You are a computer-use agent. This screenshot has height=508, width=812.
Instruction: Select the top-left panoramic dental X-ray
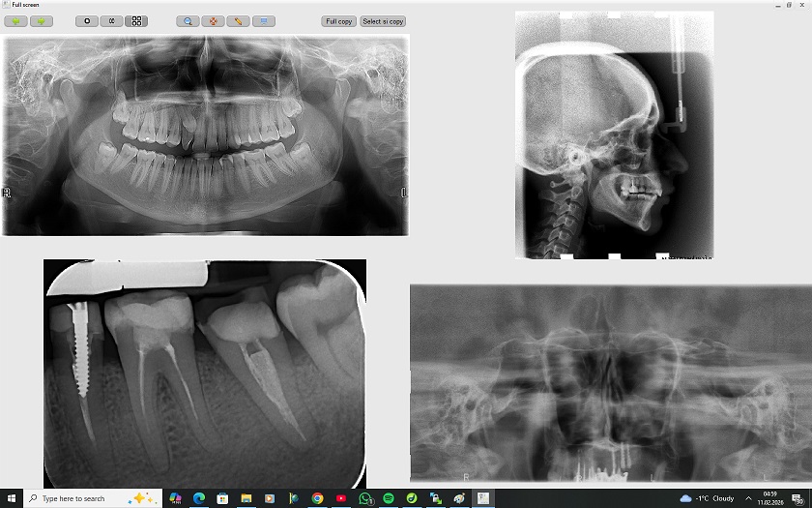pos(205,134)
